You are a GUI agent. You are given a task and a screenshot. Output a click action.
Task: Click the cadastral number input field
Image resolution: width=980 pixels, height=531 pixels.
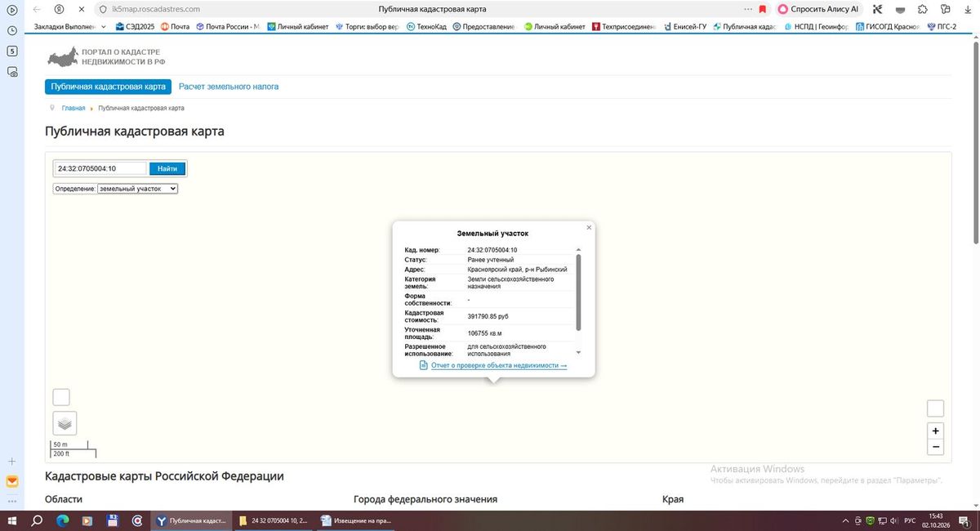click(x=100, y=168)
